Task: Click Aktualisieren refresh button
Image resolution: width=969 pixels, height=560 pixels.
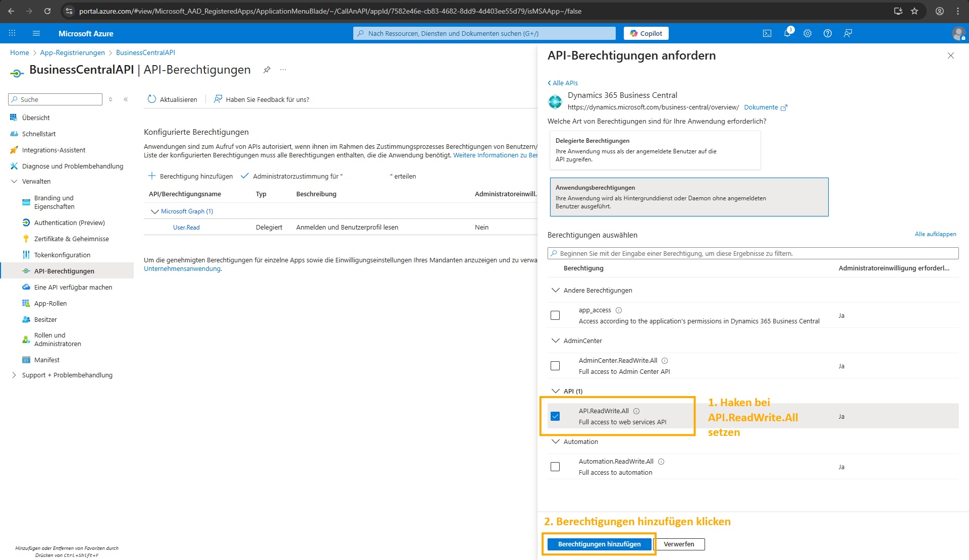Action: point(172,99)
